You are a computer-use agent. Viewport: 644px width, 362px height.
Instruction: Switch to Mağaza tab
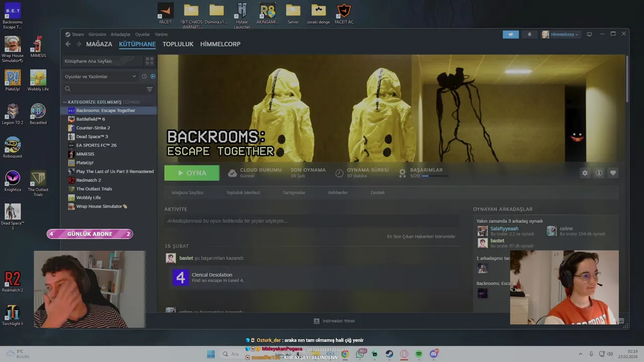coord(99,44)
